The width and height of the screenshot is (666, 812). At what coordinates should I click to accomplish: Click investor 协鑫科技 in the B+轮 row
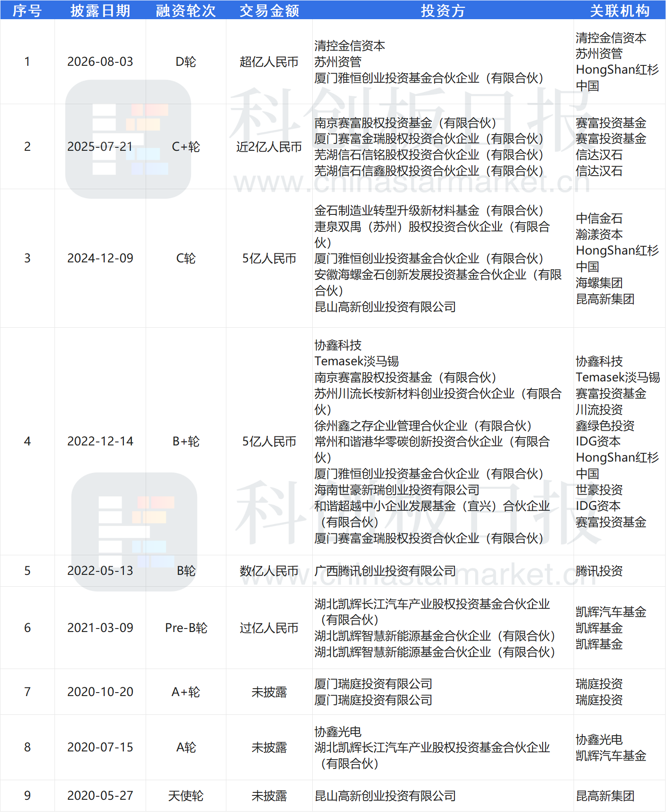tap(338, 345)
